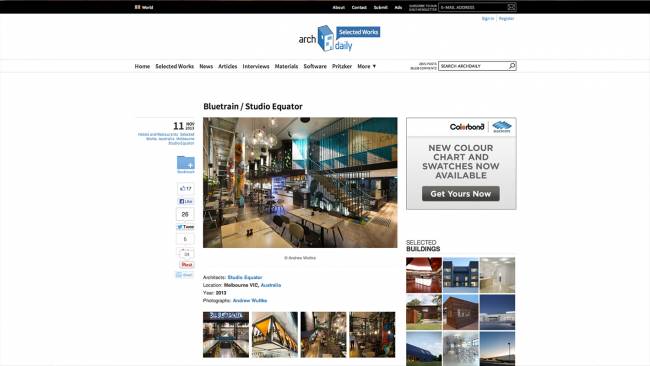
Task: Click the red Pinterest Pin it button
Action: [187, 264]
